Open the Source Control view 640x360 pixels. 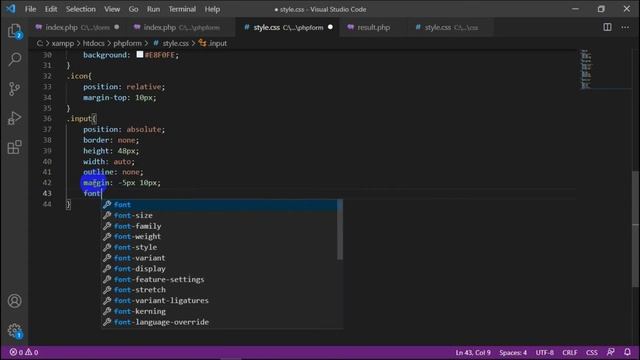[14, 89]
